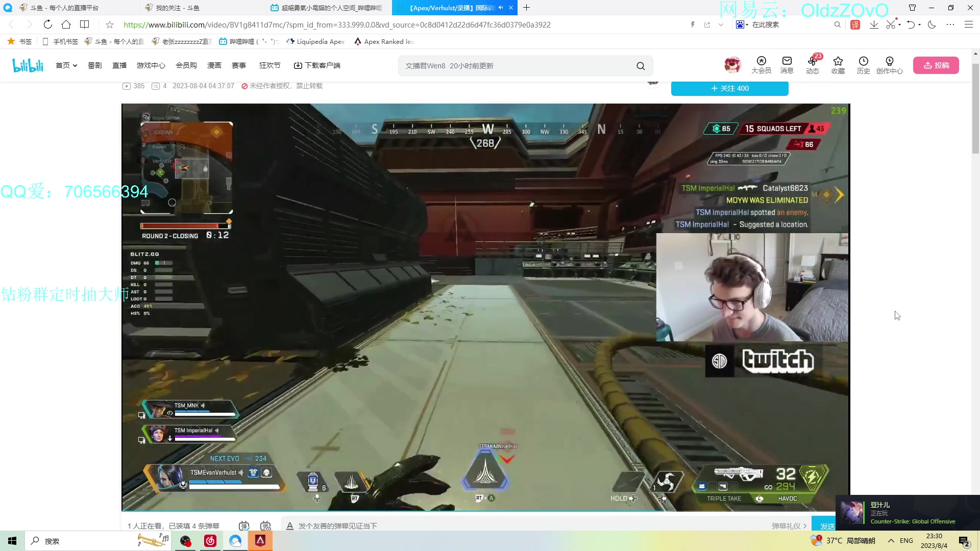Screen dimensions: 980x551
Task: Open the browser downloads arrow icon
Action: (x=874, y=24)
